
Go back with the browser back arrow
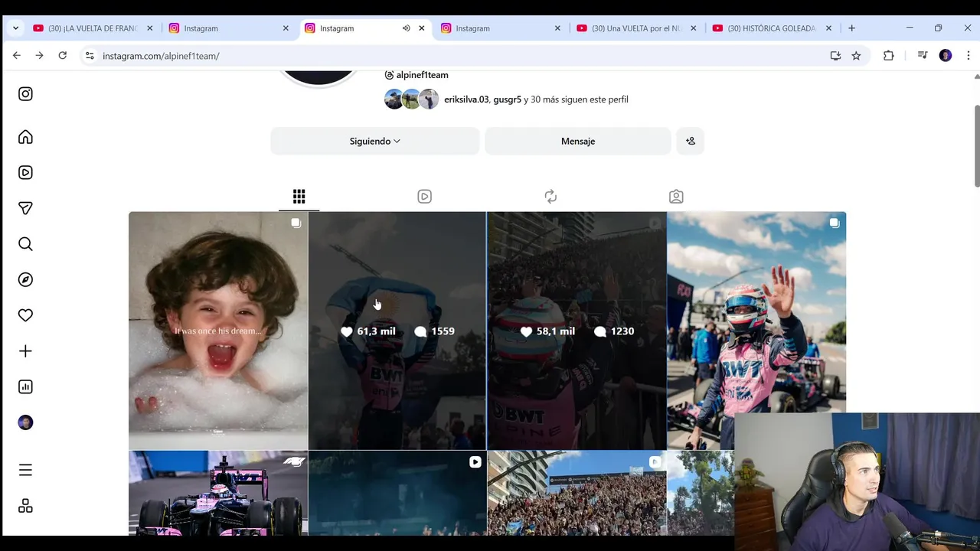point(17,56)
